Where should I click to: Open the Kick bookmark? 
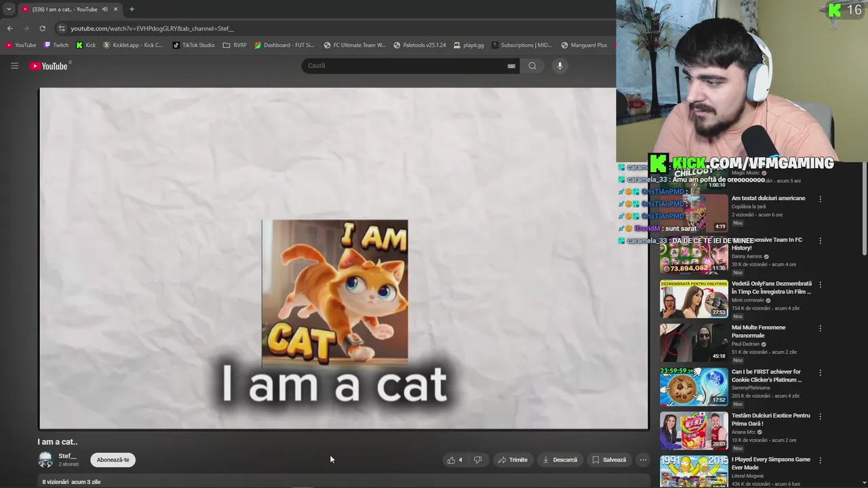[x=86, y=45]
